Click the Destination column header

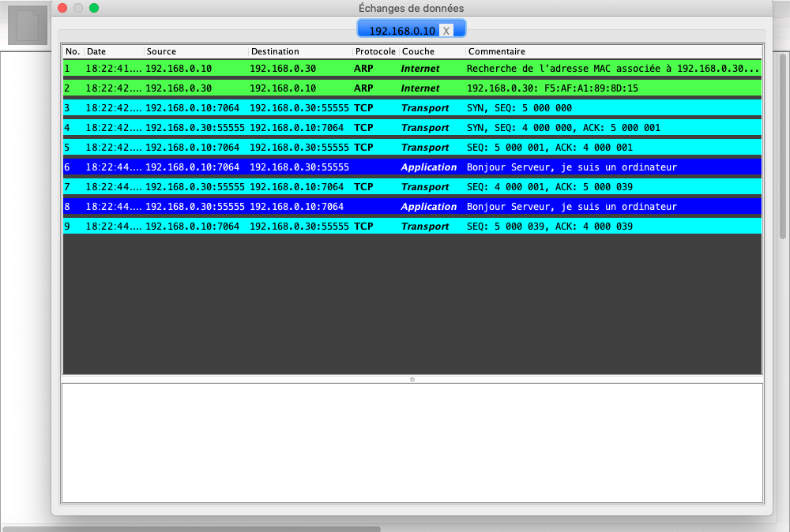pos(300,51)
